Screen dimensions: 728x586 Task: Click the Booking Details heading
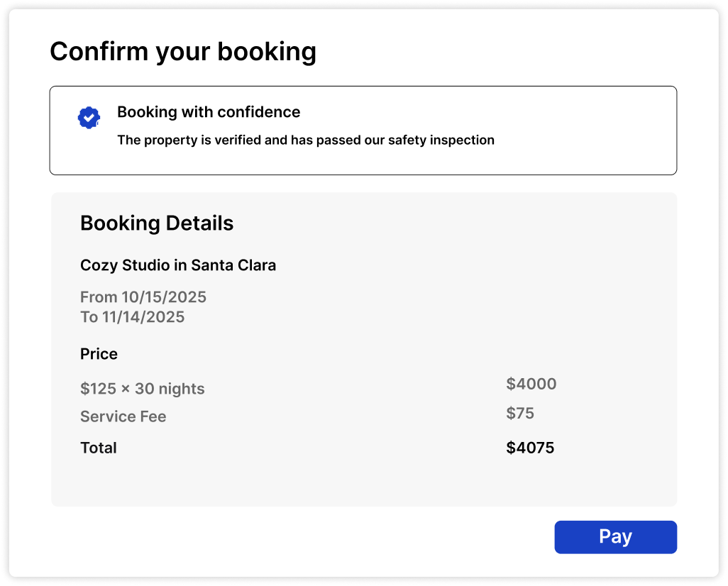[x=157, y=223]
